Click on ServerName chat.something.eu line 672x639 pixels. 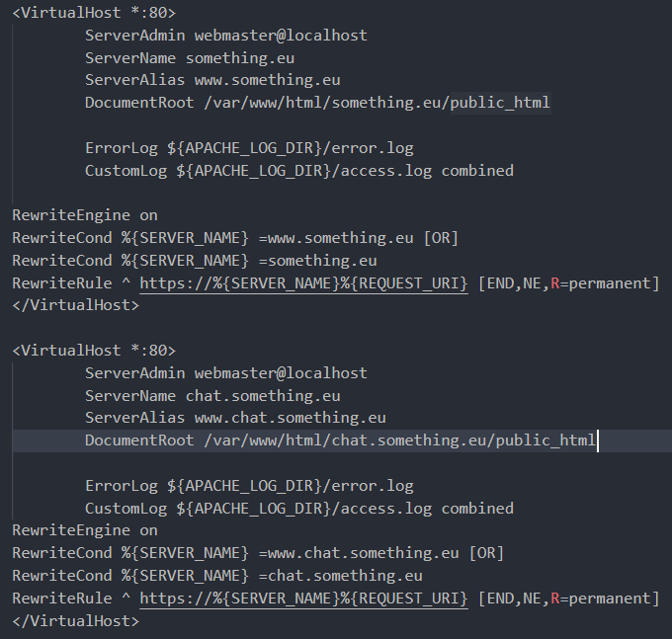[x=212, y=396]
